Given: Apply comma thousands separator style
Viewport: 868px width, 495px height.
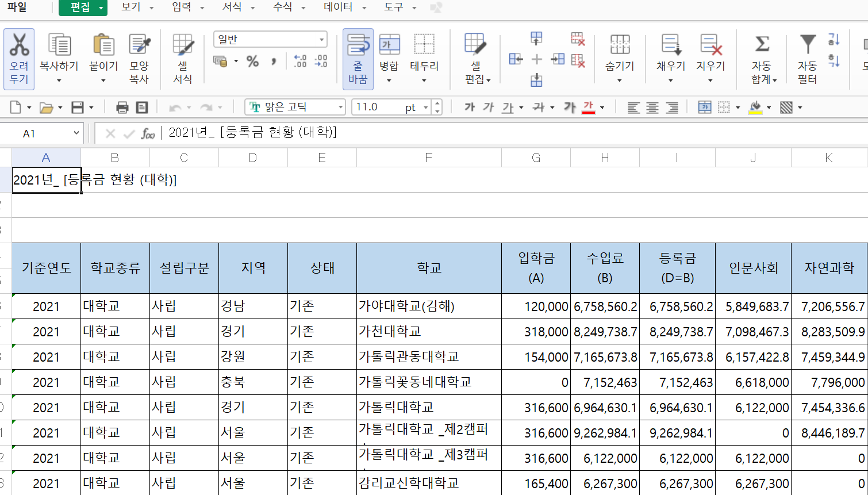Looking at the screenshot, I should click(274, 61).
